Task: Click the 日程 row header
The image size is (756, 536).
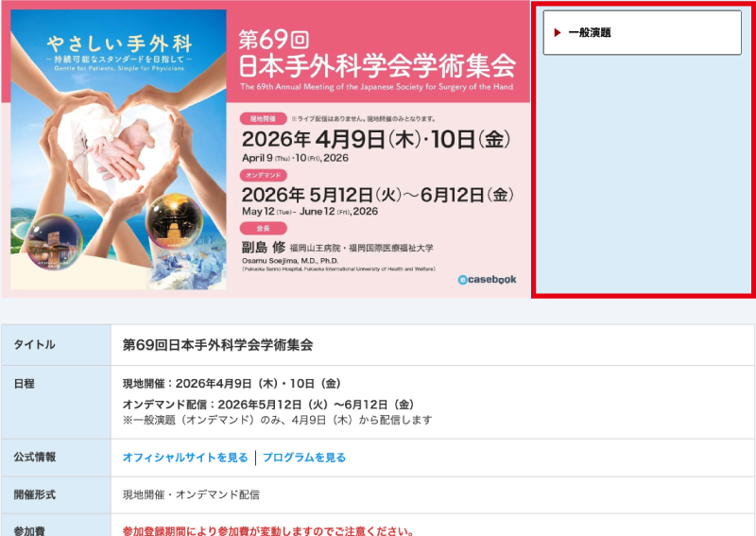Action: [x=56, y=403]
